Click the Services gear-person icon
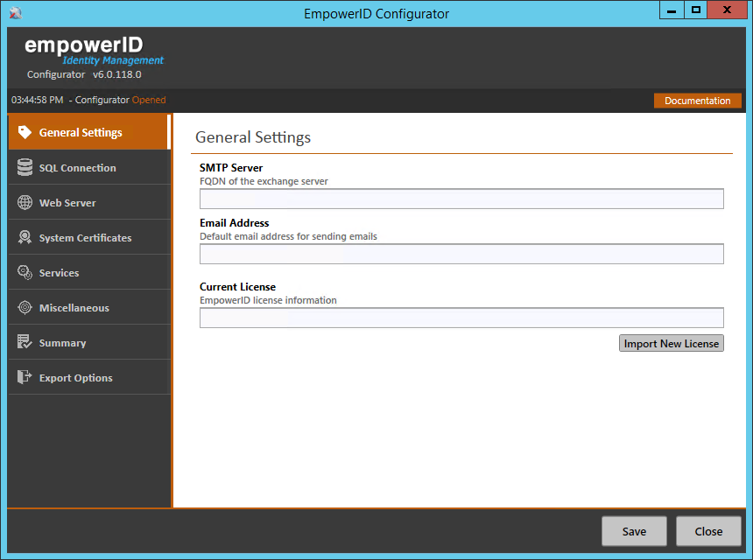The height and width of the screenshot is (560, 753). [25, 272]
